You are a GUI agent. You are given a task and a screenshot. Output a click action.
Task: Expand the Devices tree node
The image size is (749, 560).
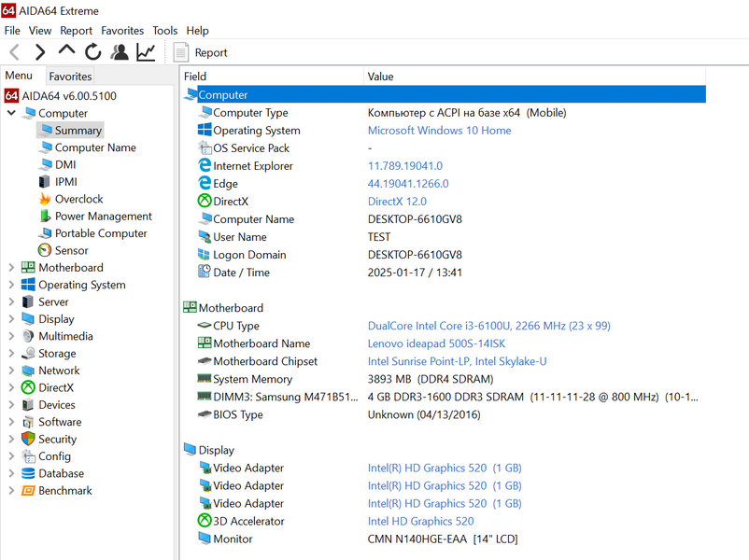(11, 405)
